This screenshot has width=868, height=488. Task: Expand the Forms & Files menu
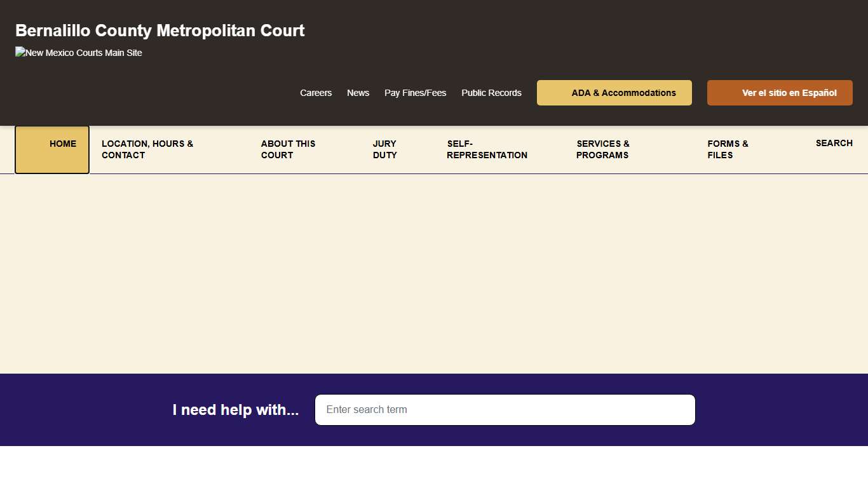727,149
